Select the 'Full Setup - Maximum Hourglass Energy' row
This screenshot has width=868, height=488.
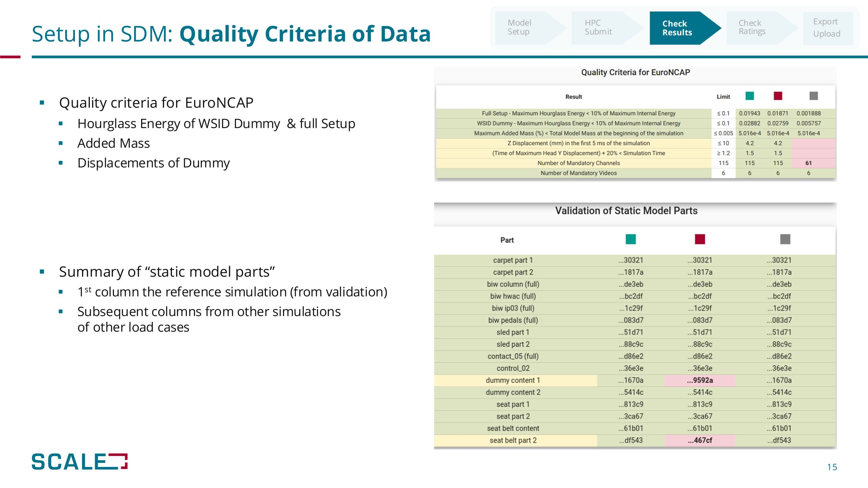coord(635,114)
